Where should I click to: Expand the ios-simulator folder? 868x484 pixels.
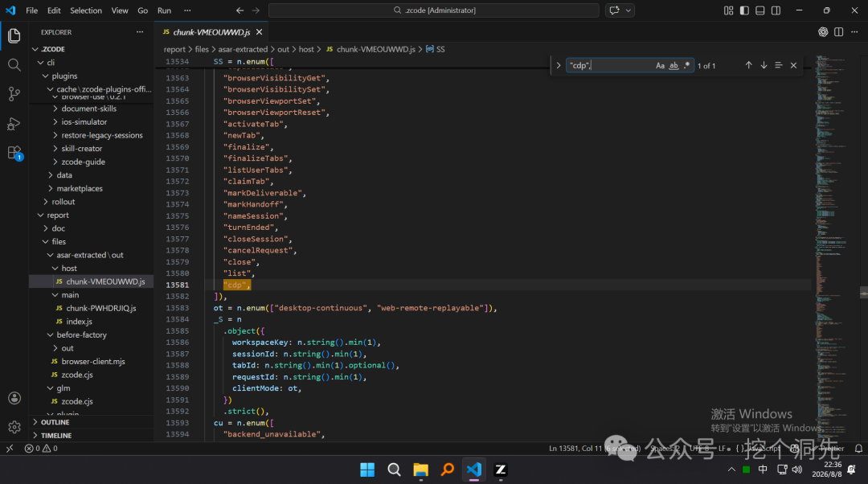point(92,122)
